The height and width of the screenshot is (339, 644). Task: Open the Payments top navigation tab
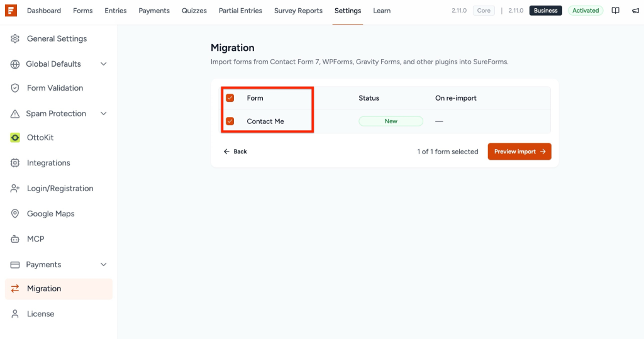(x=154, y=11)
